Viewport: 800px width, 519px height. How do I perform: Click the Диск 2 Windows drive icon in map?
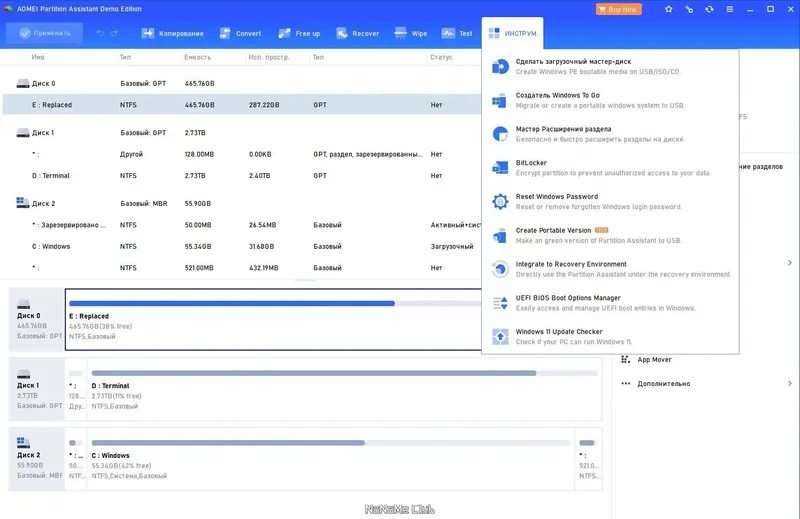point(23,442)
